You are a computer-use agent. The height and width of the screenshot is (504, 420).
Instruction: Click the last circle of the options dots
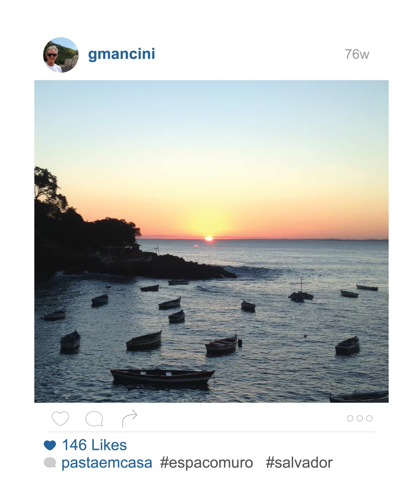369,418
